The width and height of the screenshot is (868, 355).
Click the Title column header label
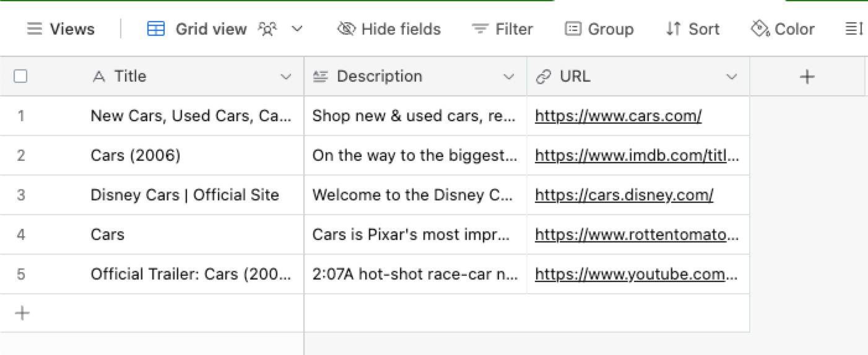(130, 77)
